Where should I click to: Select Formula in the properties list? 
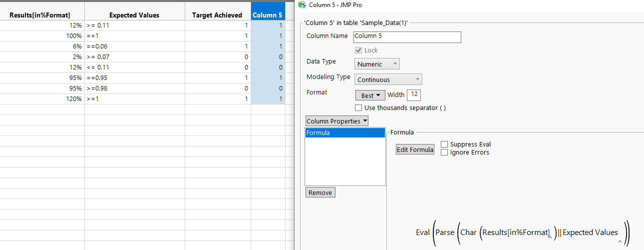(x=344, y=133)
